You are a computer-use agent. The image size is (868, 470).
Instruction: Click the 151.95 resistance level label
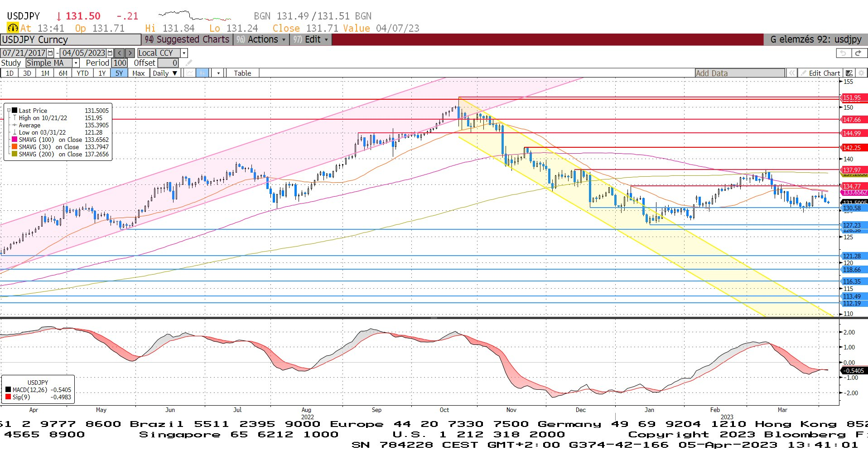tap(854, 97)
